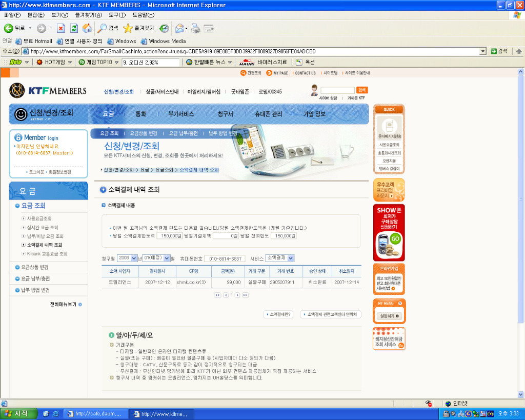The width and height of the screenshot is (525, 420).
Task: Click orange 검색 button in site header
Action: click(362, 90)
